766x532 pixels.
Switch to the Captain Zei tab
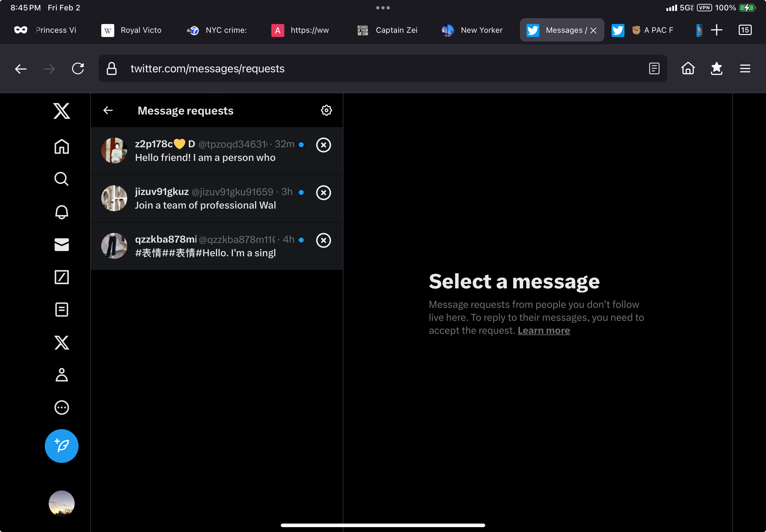(x=388, y=30)
